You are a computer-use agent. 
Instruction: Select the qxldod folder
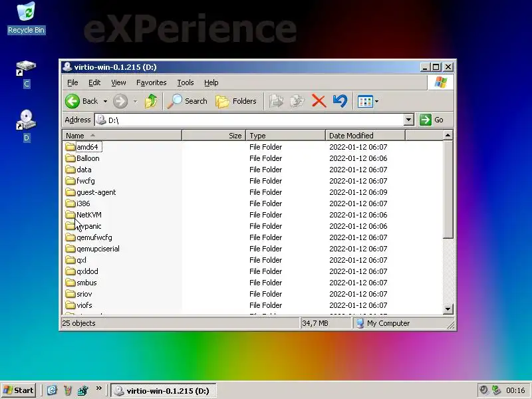(x=82, y=271)
